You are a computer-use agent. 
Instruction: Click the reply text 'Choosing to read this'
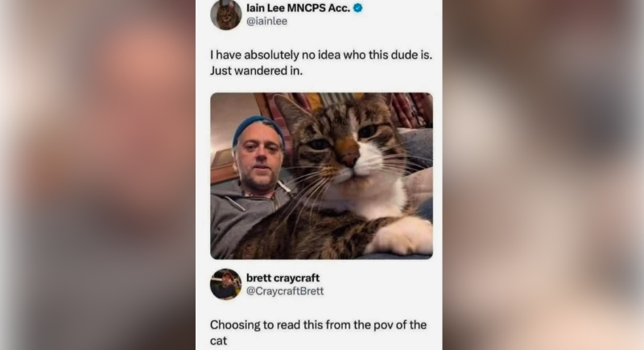coord(268,325)
